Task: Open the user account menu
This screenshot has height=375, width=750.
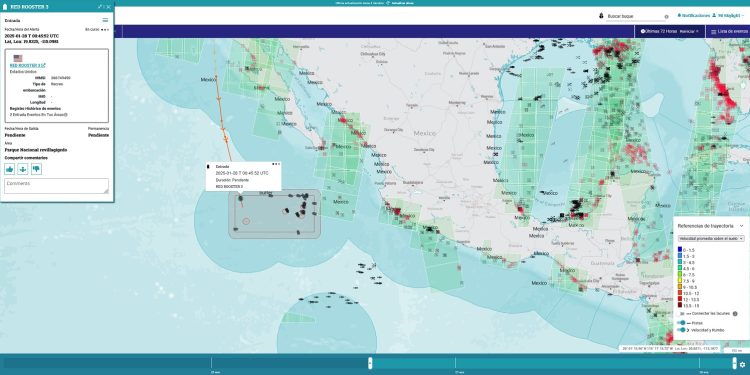Action: click(x=727, y=16)
